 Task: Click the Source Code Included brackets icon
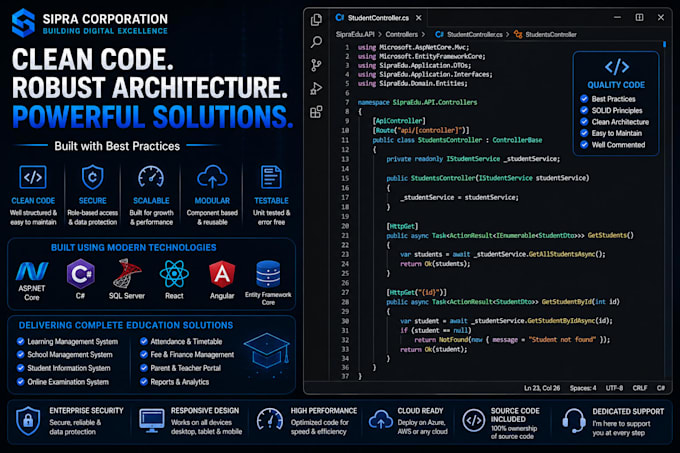pos(473,420)
